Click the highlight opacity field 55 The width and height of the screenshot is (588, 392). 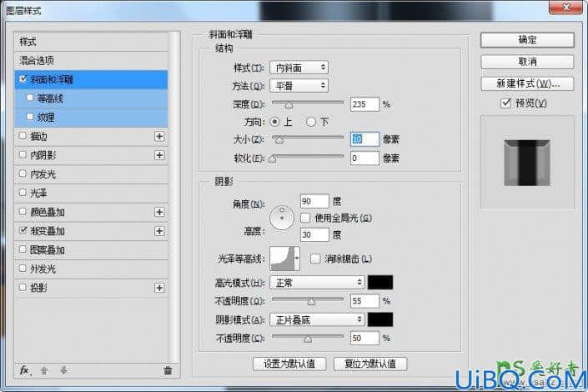(x=364, y=300)
